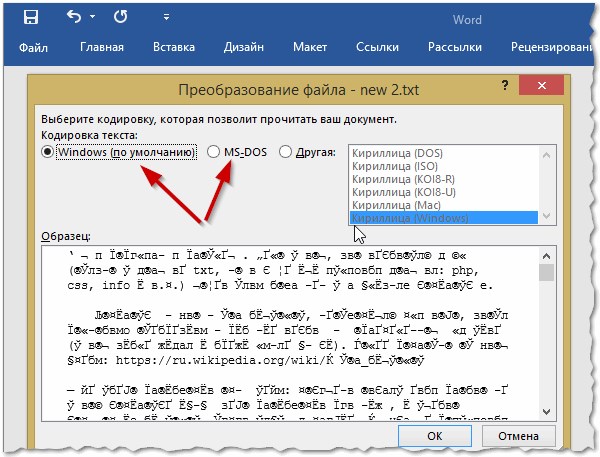The image size is (600, 457).
Task: Choose Кириллица (KOI8-R) in encoding list
Action: tap(444, 179)
